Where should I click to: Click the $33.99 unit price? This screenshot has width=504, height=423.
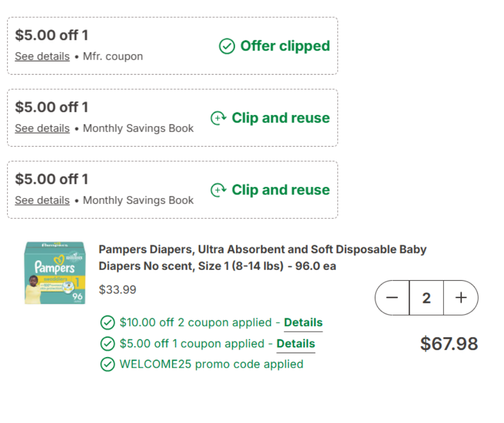(117, 290)
